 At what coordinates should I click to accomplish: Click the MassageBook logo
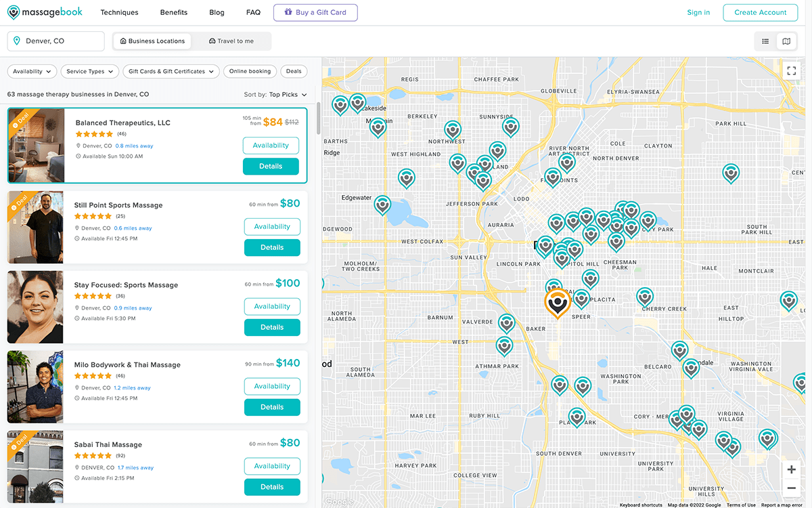(x=46, y=12)
